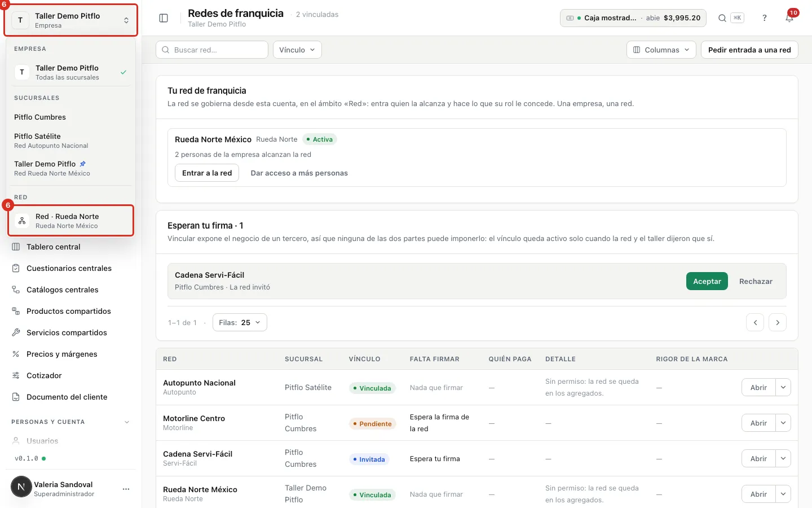Click Dar acceso a más personas

pyautogui.click(x=299, y=173)
